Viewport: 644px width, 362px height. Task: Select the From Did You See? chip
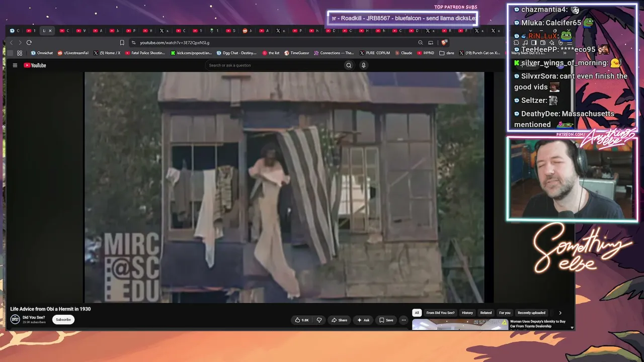440,313
